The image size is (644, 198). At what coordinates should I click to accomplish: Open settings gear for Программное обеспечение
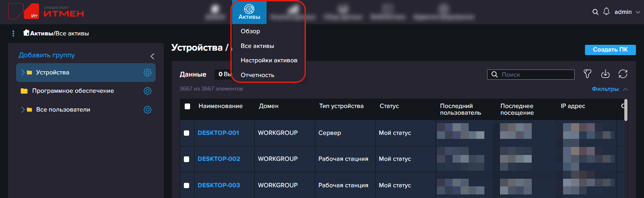point(148,91)
